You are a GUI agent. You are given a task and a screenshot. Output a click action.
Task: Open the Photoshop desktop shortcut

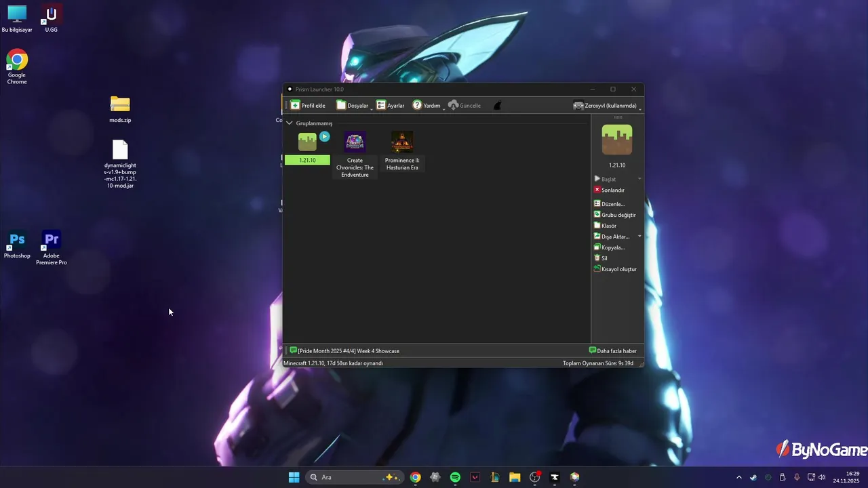[x=17, y=245]
